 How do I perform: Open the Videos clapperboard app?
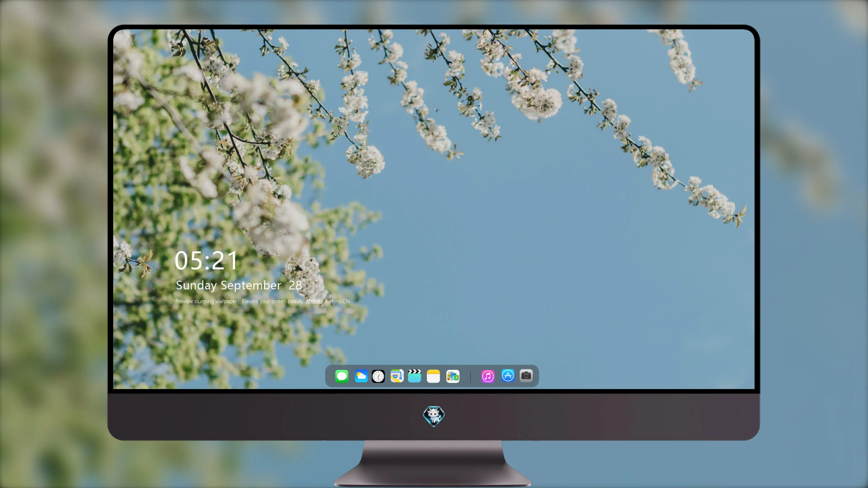click(x=415, y=376)
